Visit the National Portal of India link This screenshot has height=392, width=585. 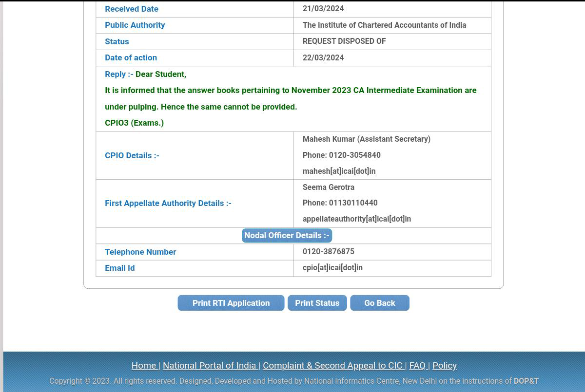pyautogui.click(x=209, y=365)
